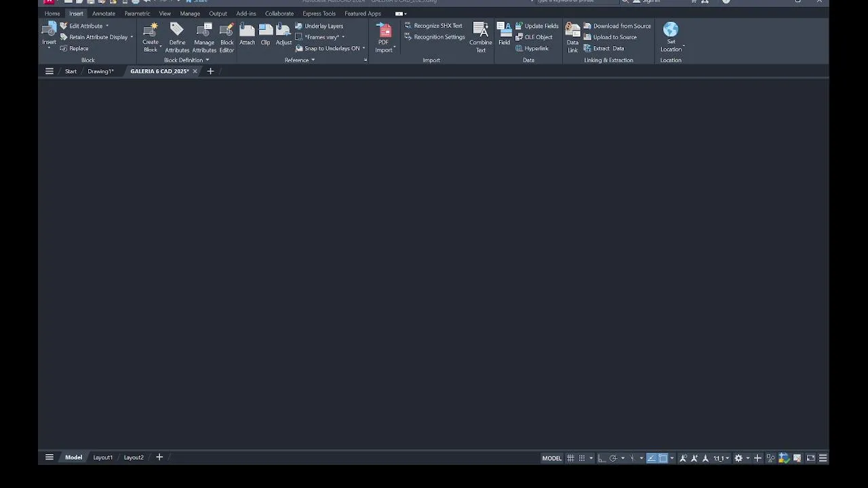Open Manage Attributes dialog
The width and height of the screenshot is (868, 488).
204,37
